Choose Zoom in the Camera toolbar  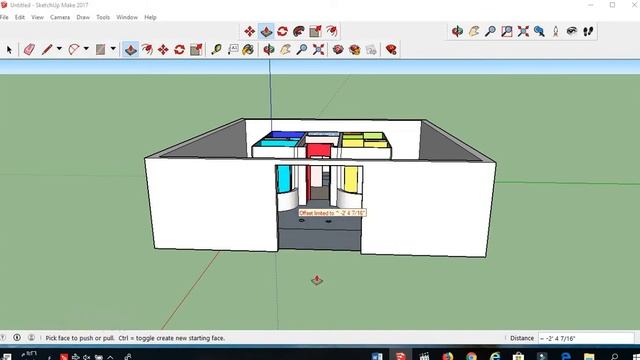pos(490,31)
